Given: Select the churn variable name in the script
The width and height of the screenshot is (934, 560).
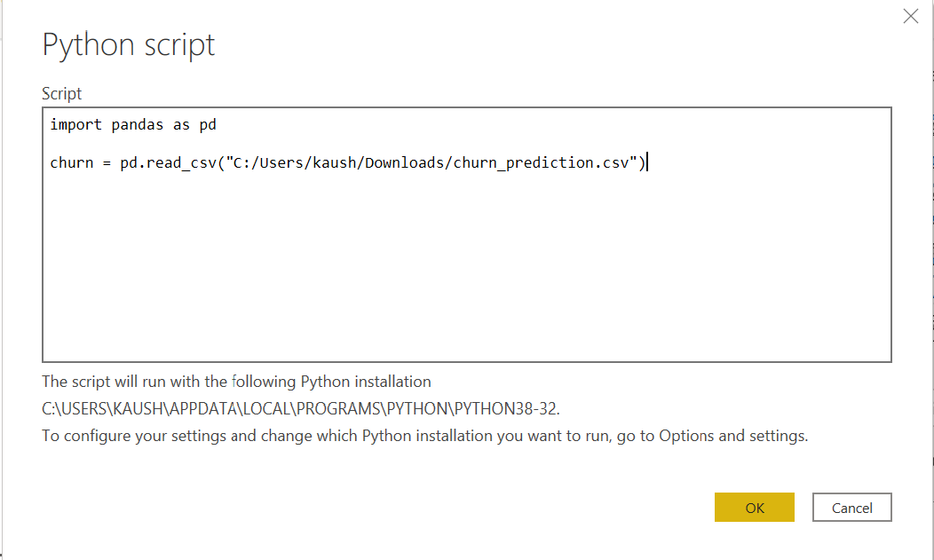Looking at the screenshot, I should coord(71,162).
